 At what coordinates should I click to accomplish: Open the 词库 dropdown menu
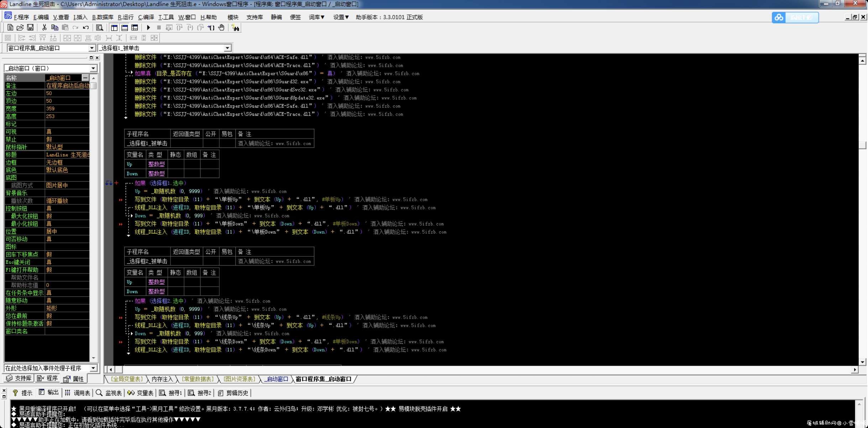[317, 17]
